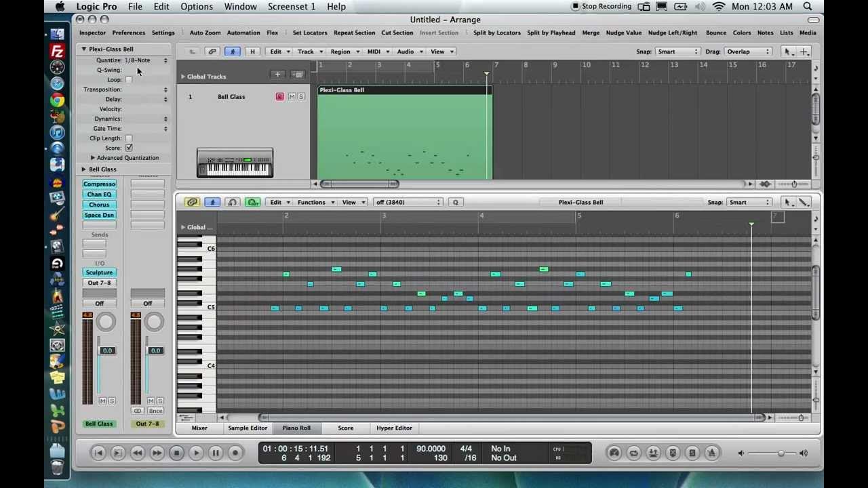The image size is (868, 488).
Task: Solo the Bell Glass channel strip
Action: 111,401
